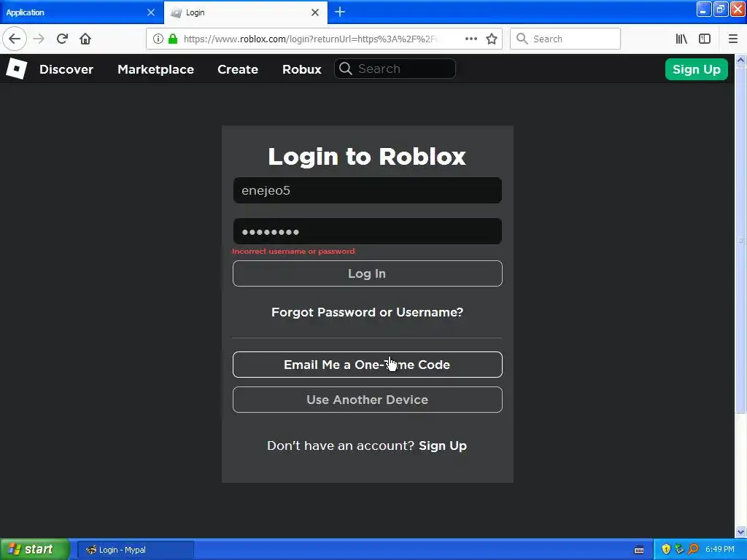Restore down the browser window
The height and width of the screenshot is (560, 747).
[720, 9]
